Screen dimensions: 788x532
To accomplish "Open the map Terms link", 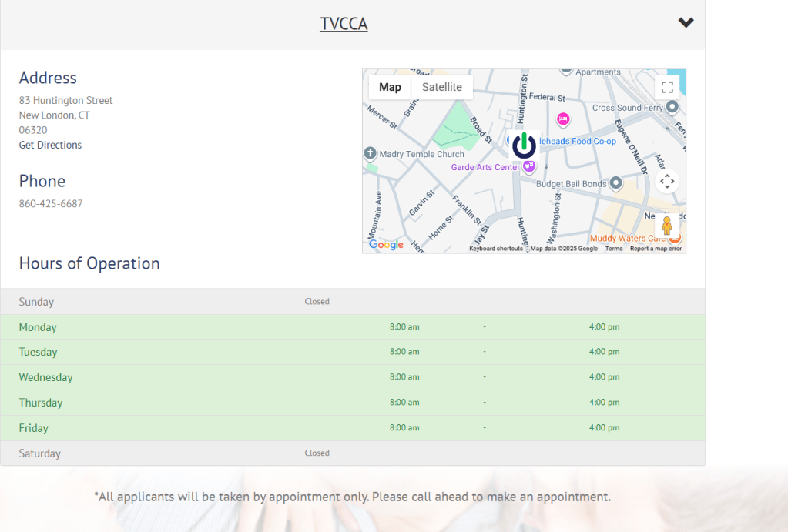I will [x=613, y=249].
